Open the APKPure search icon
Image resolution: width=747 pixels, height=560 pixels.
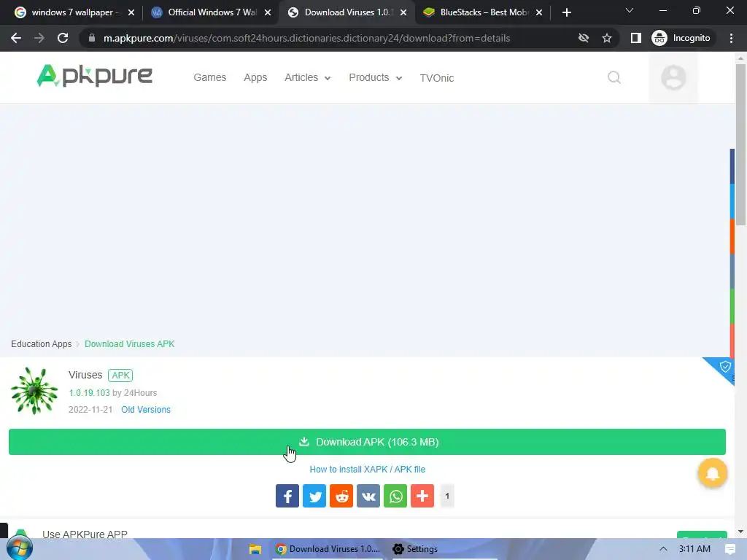coord(614,77)
